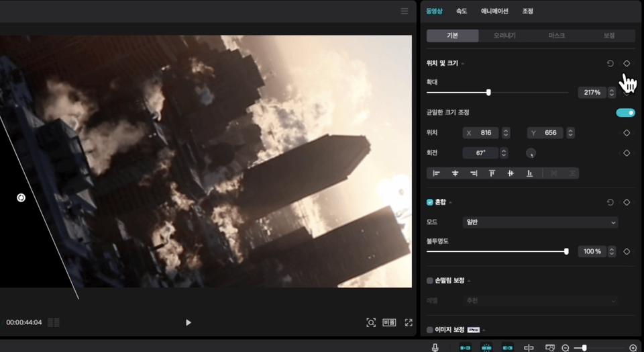644x352 pixels.
Task: Toggle the auto-snap icon in timeline toolbar
Action: point(486,347)
